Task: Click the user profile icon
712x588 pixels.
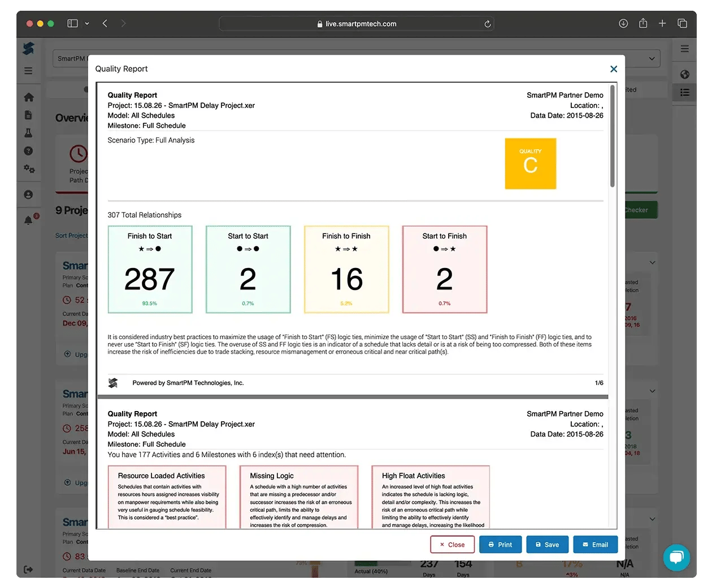Action: click(x=28, y=194)
